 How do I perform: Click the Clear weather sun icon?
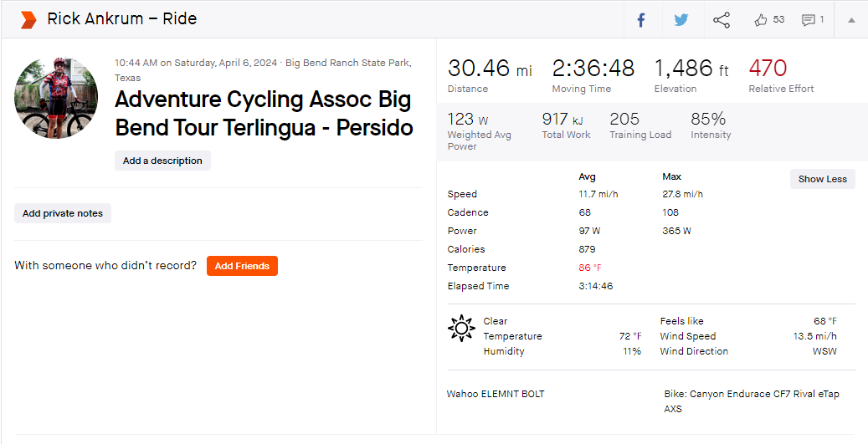pos(461,329)
